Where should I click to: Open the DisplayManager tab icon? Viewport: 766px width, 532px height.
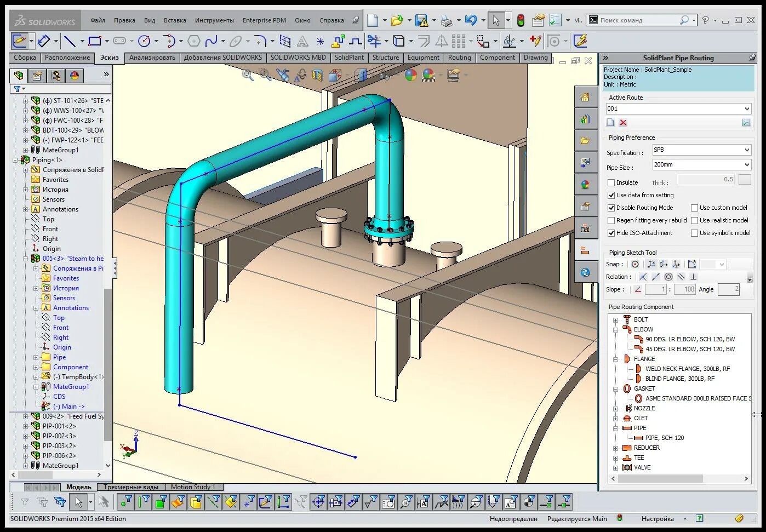click(x=75, y=76)
